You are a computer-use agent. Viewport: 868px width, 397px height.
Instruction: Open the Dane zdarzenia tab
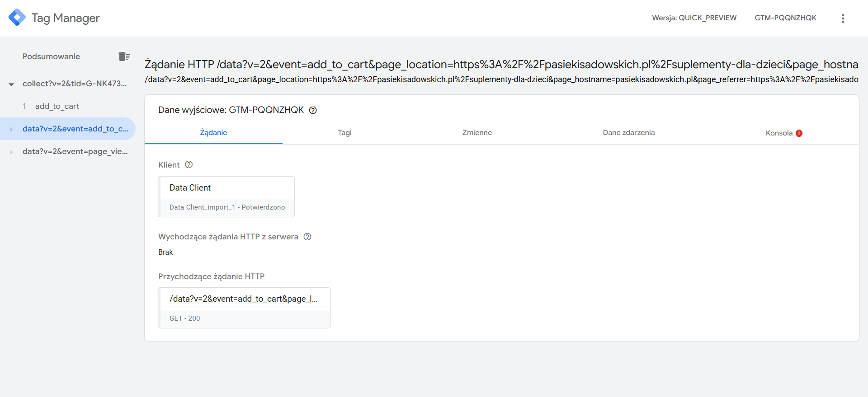pyautogui.click(x=628, y=133)
